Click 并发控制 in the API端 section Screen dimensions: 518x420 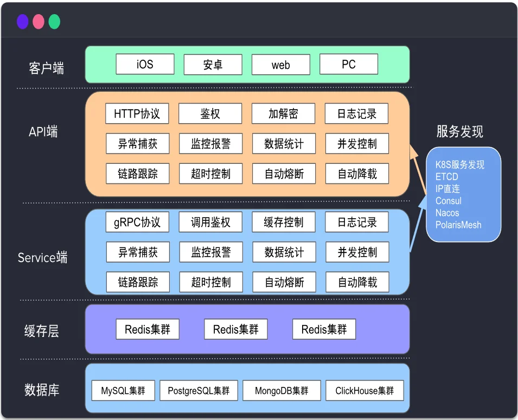(x=357, y=144)
